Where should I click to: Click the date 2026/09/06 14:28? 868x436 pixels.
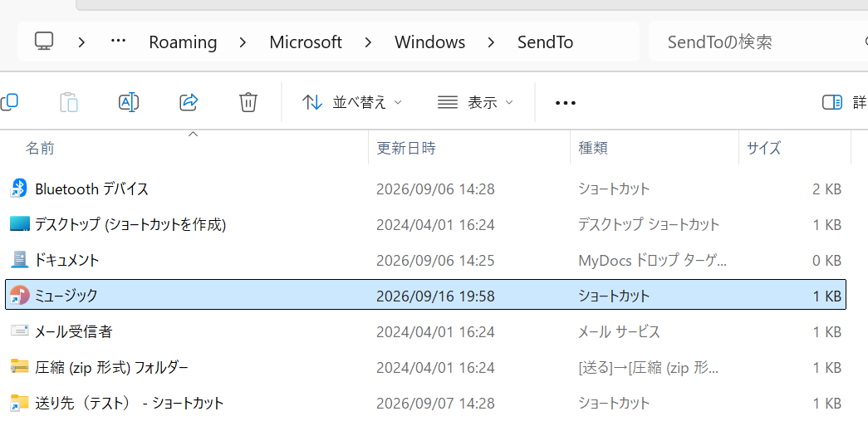[435, 189]
